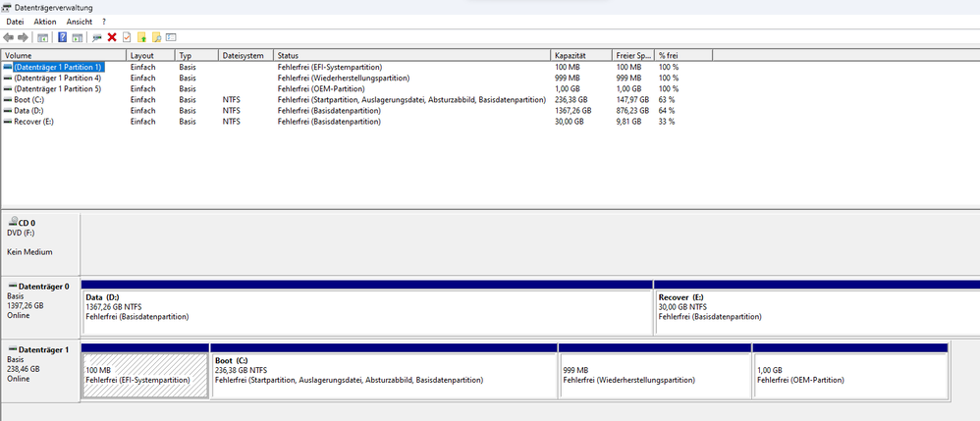The width and height of the screenshot is (980, 421).
Task: Click the 876,23 GB free space cell
Action: [x=632, y=111]
